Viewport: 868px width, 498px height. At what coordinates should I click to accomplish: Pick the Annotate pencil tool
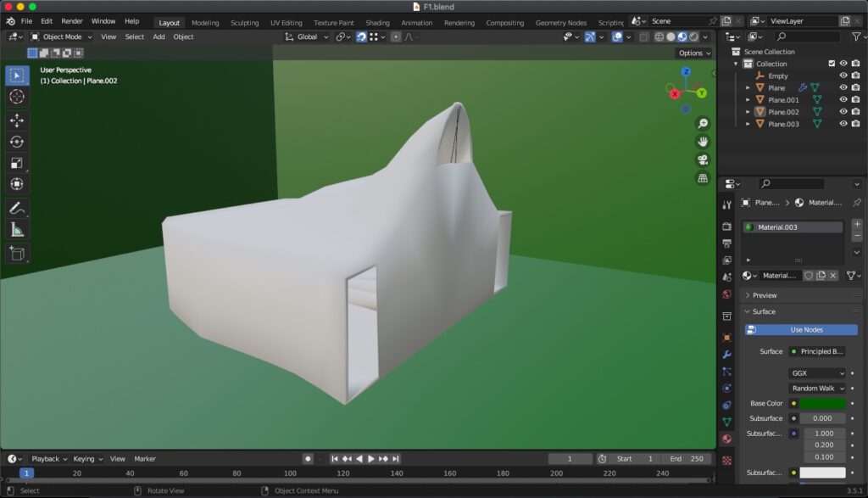pyautogui.click(x=17, y=208)
